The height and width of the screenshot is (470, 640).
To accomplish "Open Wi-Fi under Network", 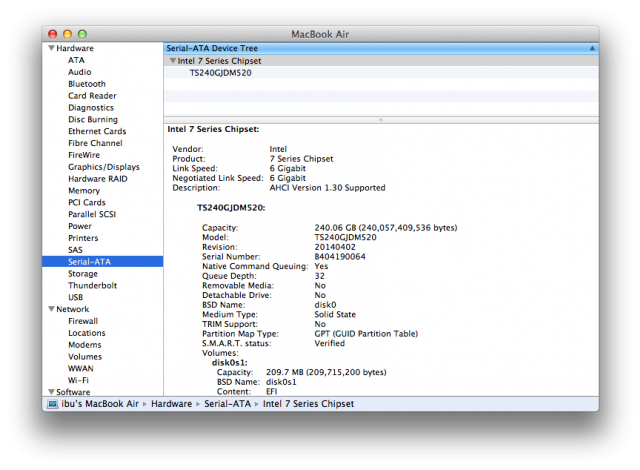I will tap(78, 380).
